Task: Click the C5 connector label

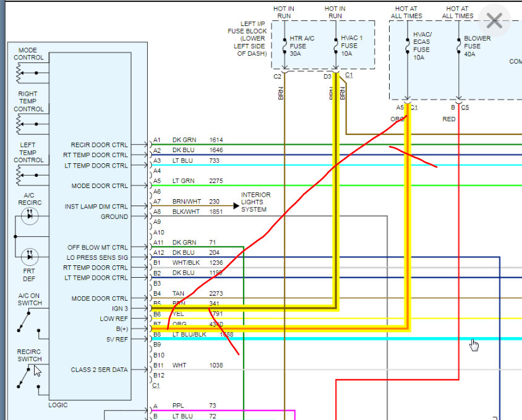Action: (464, 107)
